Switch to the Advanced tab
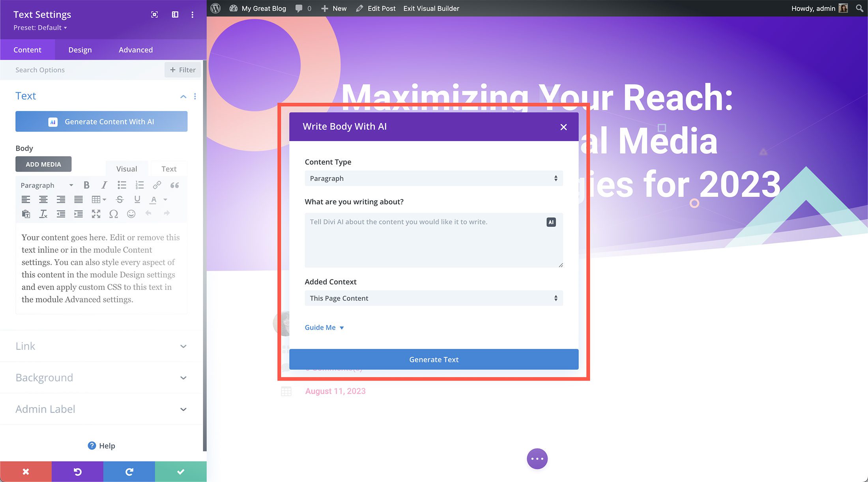 135,49
